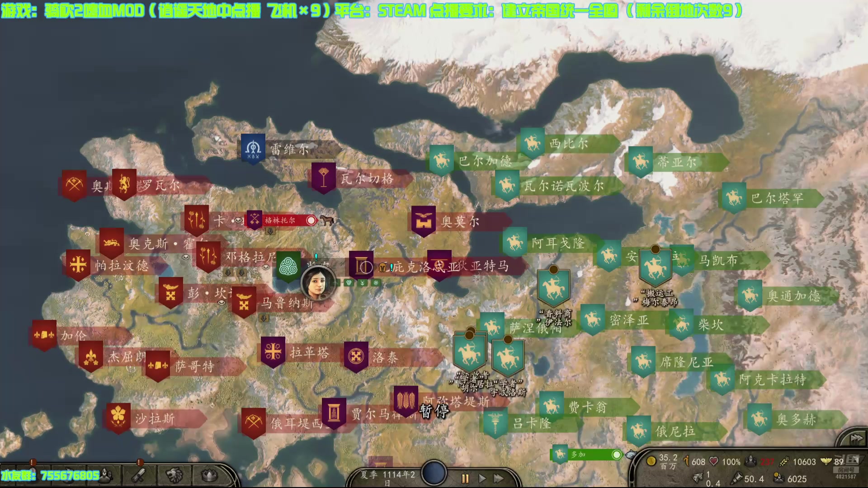
Task: Select 阿克卡拉特 settlement label
Action: pyautogui.click(x=773, y=380)
